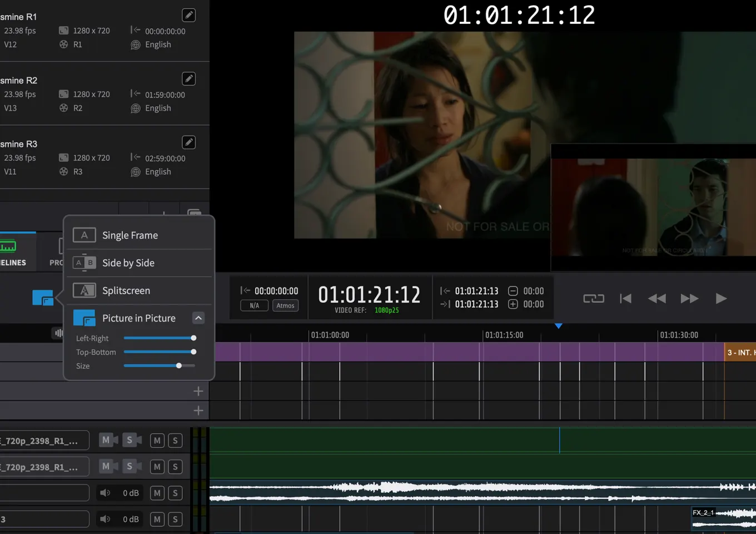The width and height of the screenshot is (756, 534).
Task: Click the minus offset icon beside 00:00
Action: [x=513, y=291]
